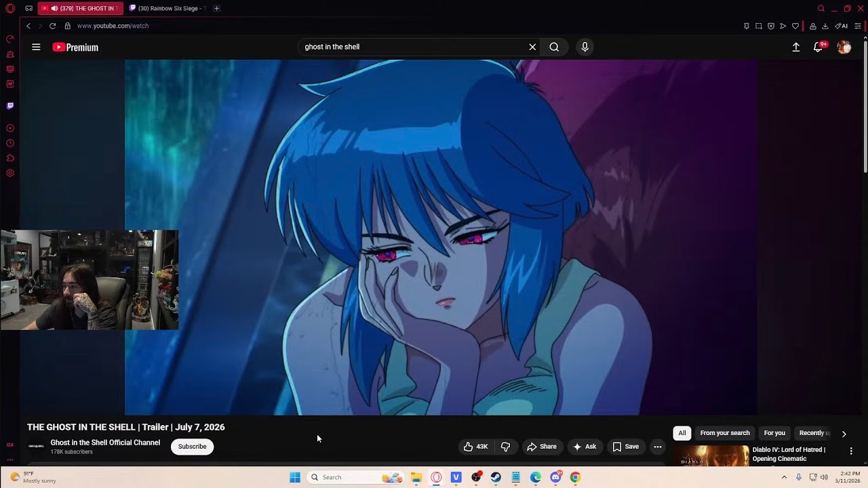Viewport: 868px width, 488px height.
Task: Go back to the previous page
Action: [x=28, y=26]
